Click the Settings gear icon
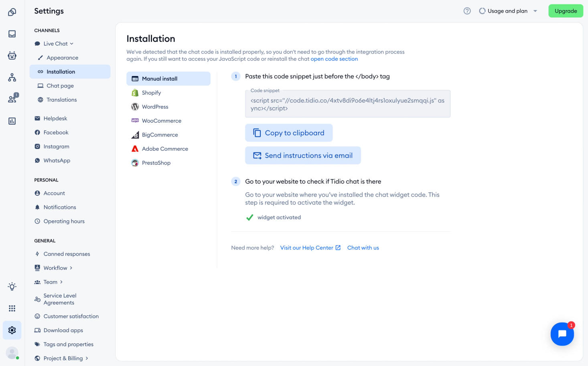Screen dimensions: 588x366 (x=12, y=330)
